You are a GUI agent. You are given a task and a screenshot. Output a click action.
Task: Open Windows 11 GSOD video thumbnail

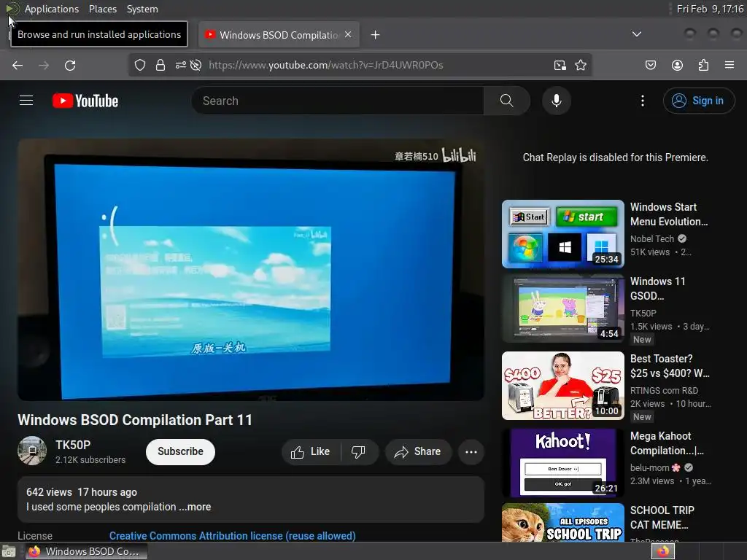coord(563,308)
